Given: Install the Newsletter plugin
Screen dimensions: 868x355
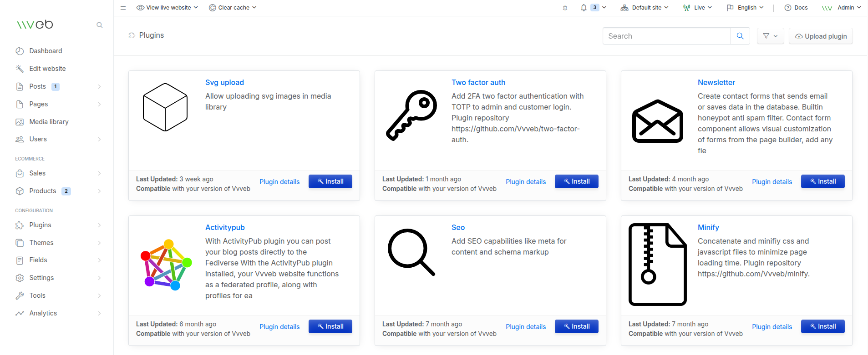Looking at the screenshot, I should tap(822, 181).
